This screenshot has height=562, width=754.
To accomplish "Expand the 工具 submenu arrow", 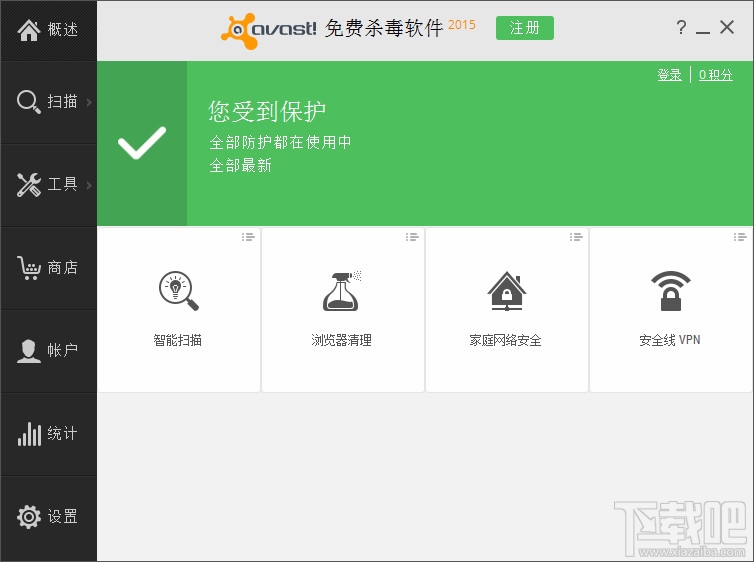I will pyautogui.click(x=89, y=185).
